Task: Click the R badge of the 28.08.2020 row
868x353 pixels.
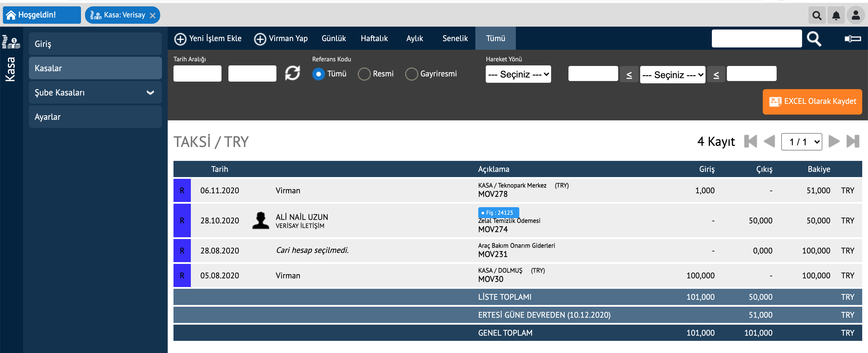Action: pyautogui.click(x=182, y=251)
